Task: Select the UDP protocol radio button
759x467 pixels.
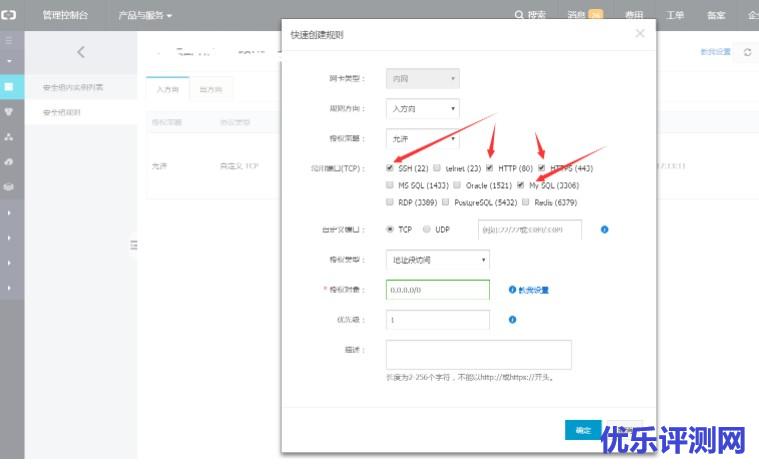Action: pos(427,229)
